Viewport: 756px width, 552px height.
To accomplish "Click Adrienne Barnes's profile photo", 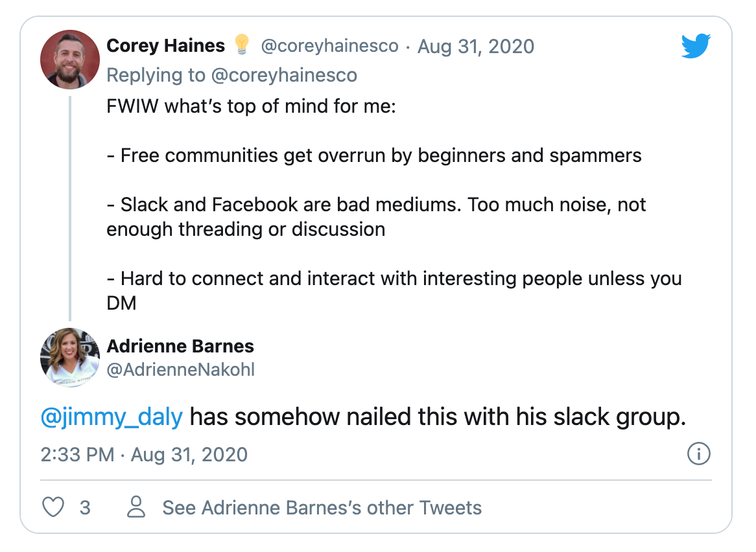I will click(70, 358).
